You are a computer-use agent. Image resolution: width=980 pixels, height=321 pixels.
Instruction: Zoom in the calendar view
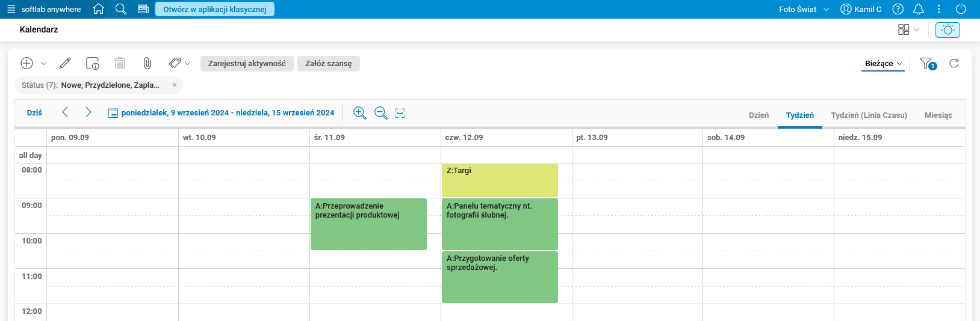tap(359, 113)
